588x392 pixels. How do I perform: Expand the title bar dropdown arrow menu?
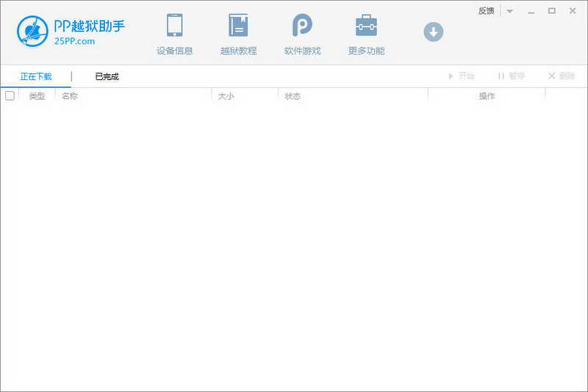click(x=509, y=11)
